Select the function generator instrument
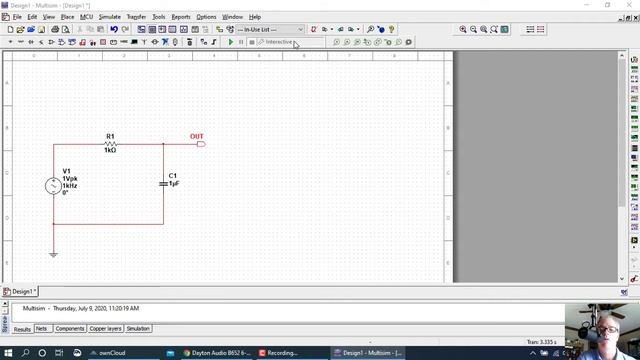 (x=634, y=69)
